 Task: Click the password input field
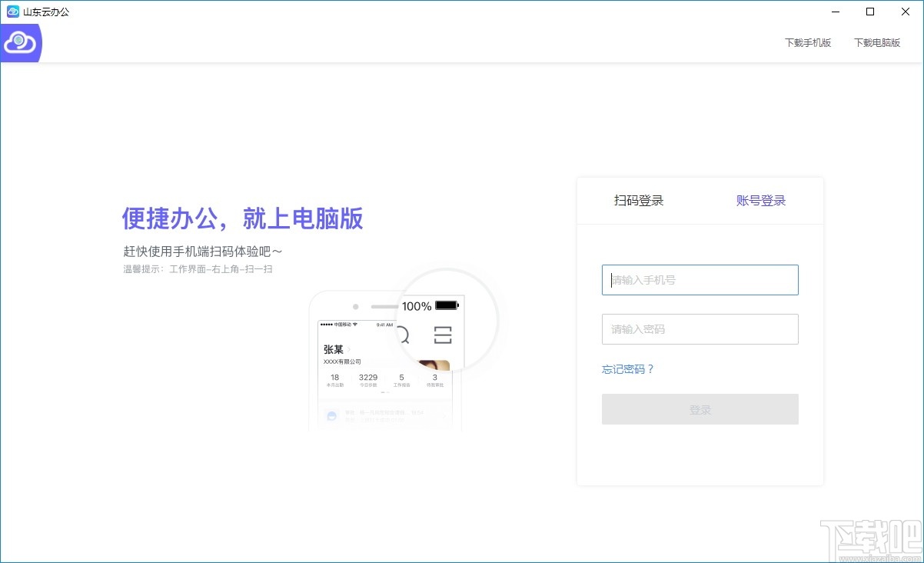point(700,329)
